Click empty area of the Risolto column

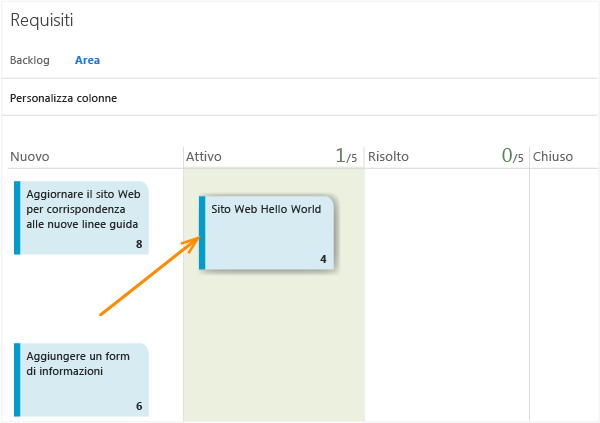click(x=446, y=300)
